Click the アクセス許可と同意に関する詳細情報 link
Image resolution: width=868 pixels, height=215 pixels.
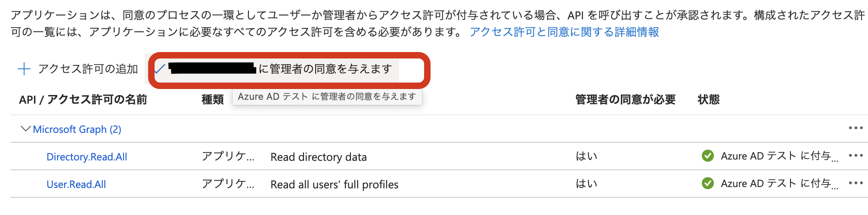point(564,32)
